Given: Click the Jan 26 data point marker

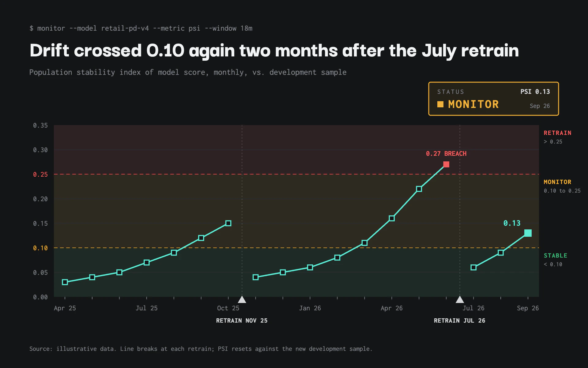Looking at the screenshot, I should (x=310, y=267).
